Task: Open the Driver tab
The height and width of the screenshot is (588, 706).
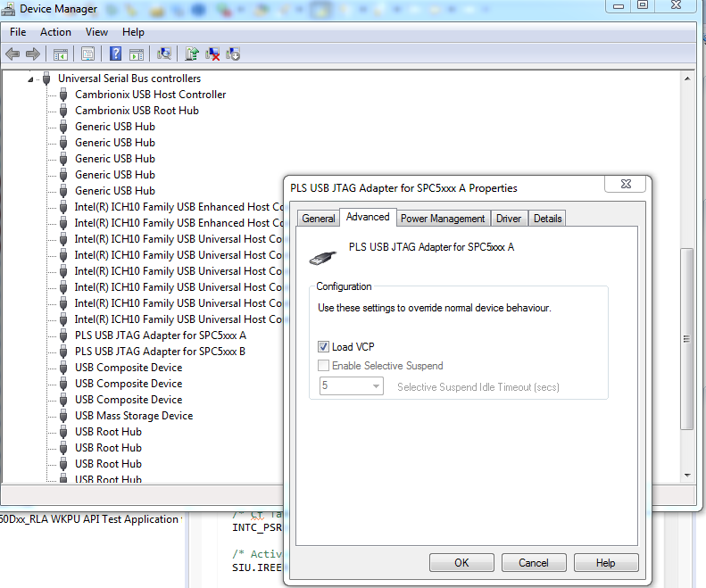Action: [509, 219]
